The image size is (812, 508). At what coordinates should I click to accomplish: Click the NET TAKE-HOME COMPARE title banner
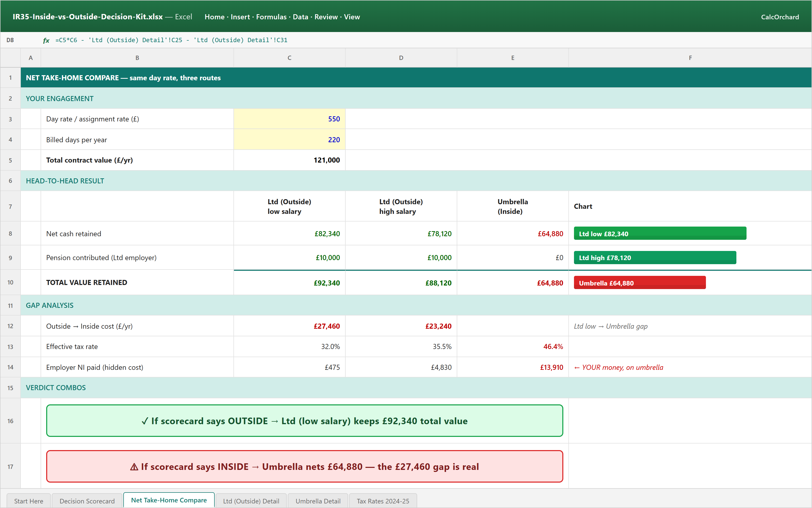point(416,78)
